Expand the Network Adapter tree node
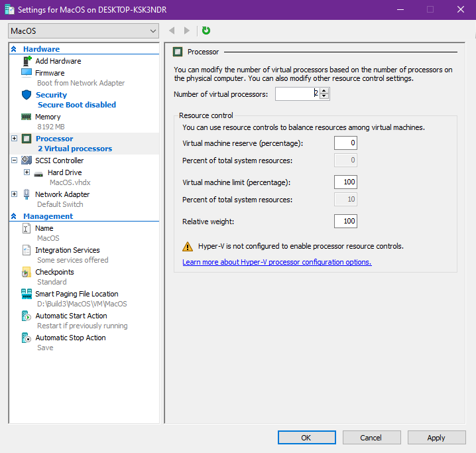The width and height of the screenshot is (476, 453). [15, 194]
